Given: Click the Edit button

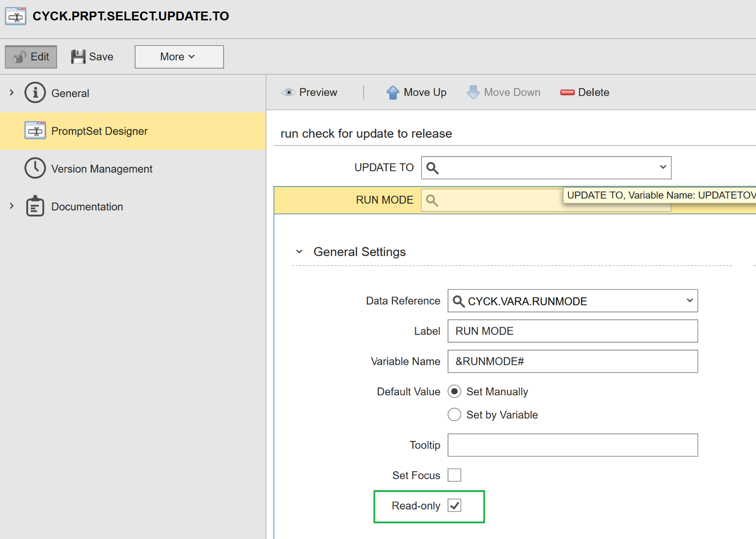Looking at the screenshot, I should (31, 57).
